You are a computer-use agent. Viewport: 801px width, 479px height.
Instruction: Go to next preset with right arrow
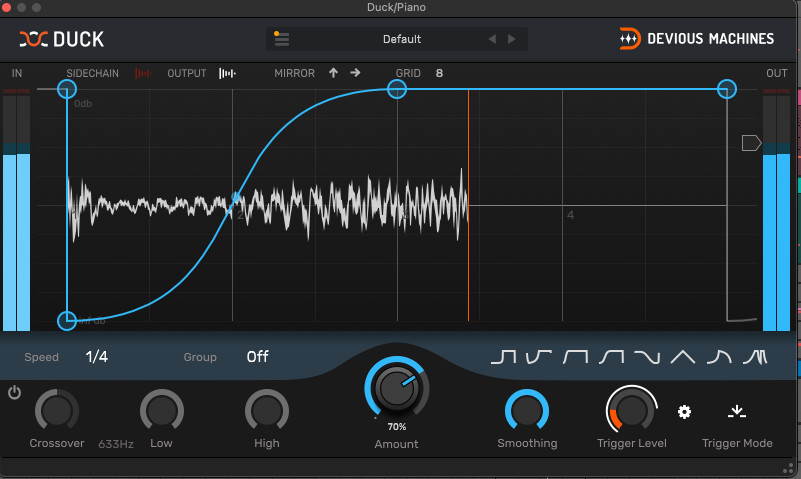click(511, 39)
